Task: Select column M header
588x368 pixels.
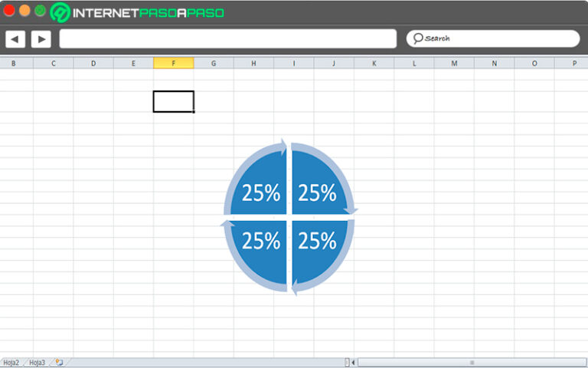Action: [455, 63]
